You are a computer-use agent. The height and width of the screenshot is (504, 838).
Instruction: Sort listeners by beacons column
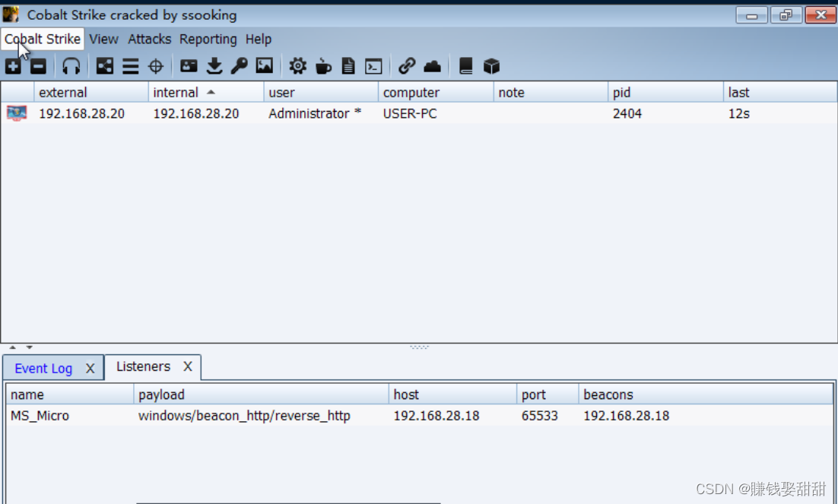706,395
